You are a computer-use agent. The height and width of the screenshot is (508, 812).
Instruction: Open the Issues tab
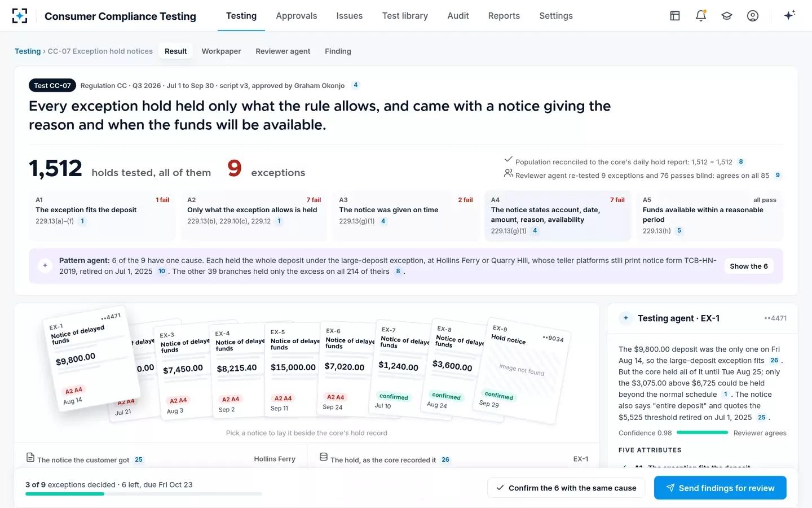(350, 16)
